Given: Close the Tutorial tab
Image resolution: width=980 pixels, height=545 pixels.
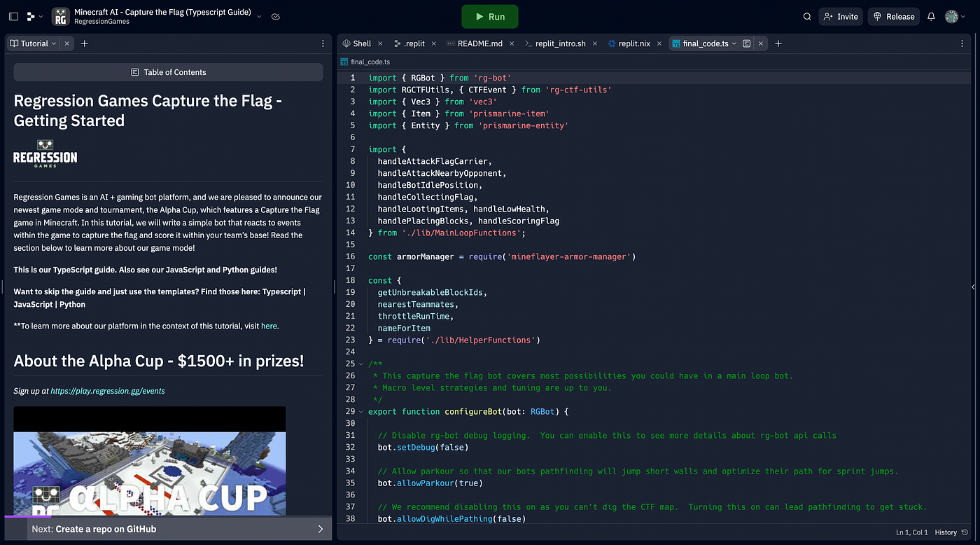Looking at the screenshot, I should (x=67, y=43).
